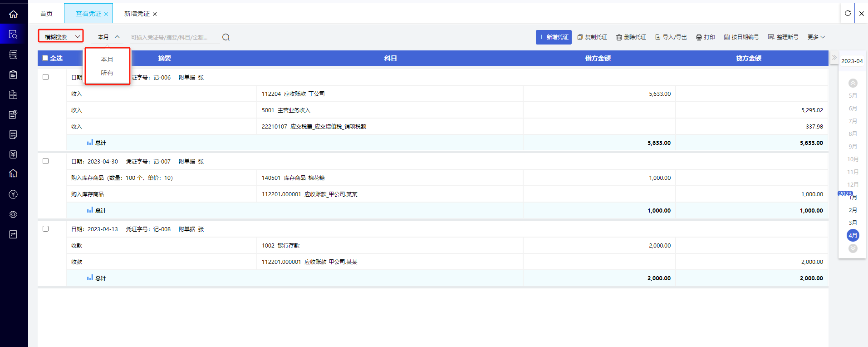Open the invoice-with-coin sidebar icon
Screen dimensions: 868x347
[x=13, y=114]
